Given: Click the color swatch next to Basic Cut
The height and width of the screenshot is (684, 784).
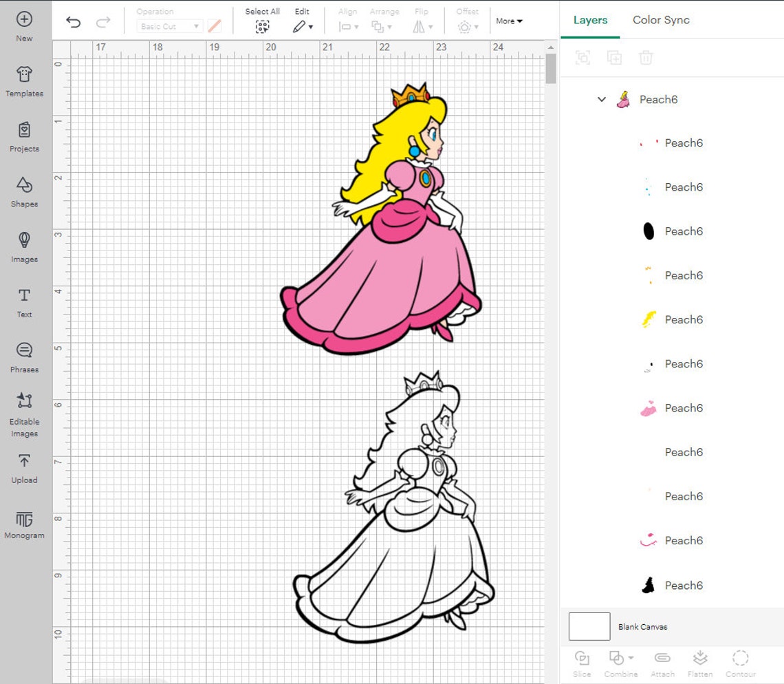Looking at the screenshot, I should (x=214, y=25).
